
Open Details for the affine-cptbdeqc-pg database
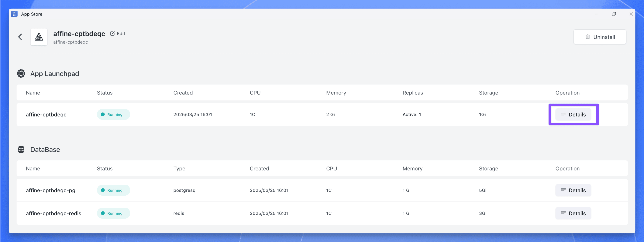point(573,190)
